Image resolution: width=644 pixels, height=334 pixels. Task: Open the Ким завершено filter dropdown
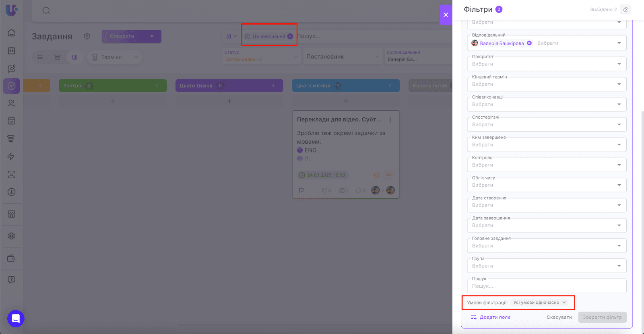tap(547, 144)
